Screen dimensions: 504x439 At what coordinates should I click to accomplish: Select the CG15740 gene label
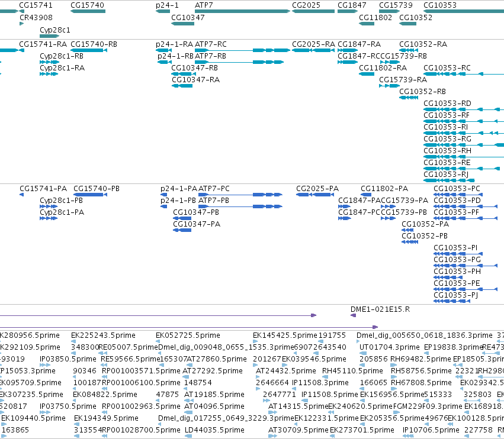coord(88,5)
